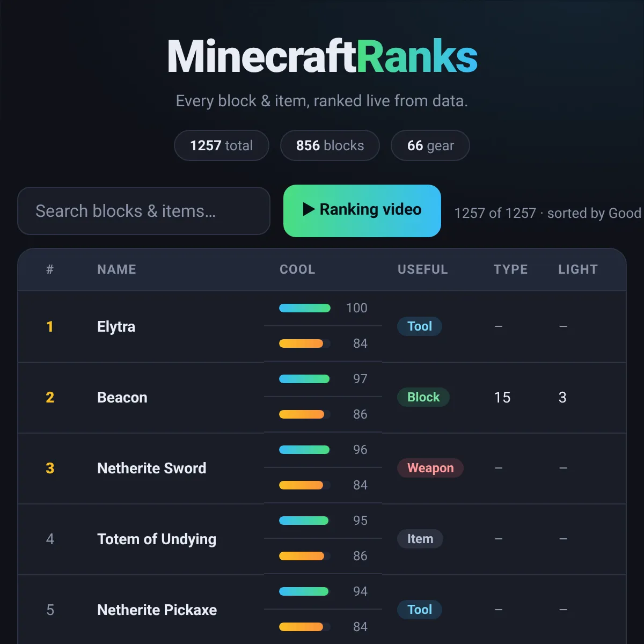This screenshot has height=644, width=644.
Task: Sort table by LIGHT column
Action: tap(577, 269)
